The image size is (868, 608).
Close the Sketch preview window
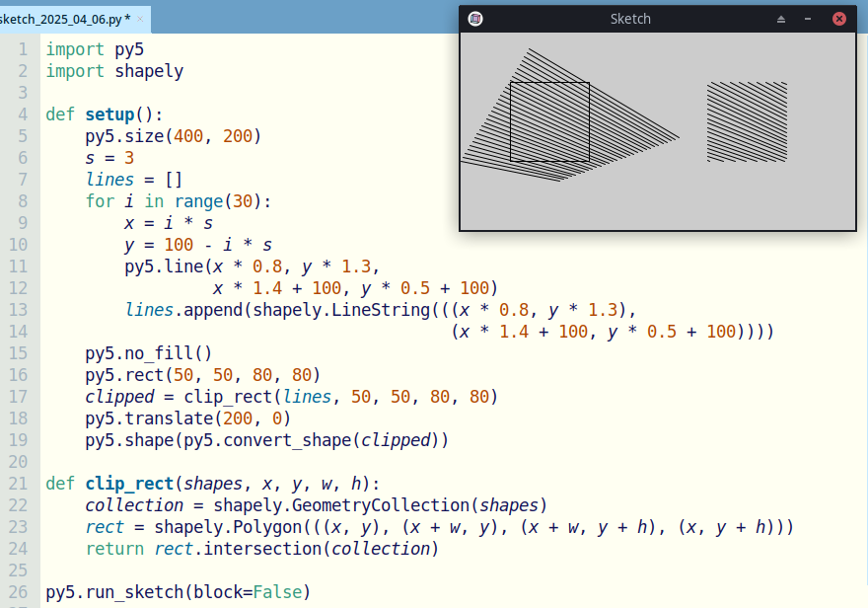tap(839, 19)
